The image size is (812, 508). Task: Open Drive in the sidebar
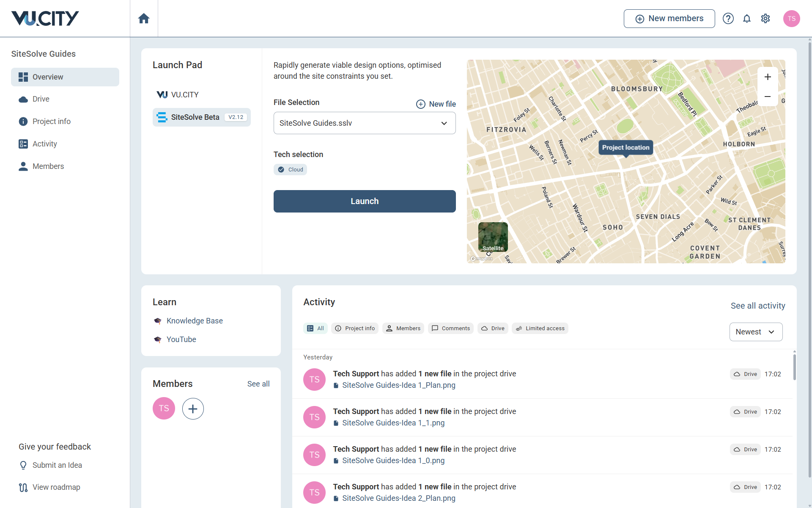(41, 99)
